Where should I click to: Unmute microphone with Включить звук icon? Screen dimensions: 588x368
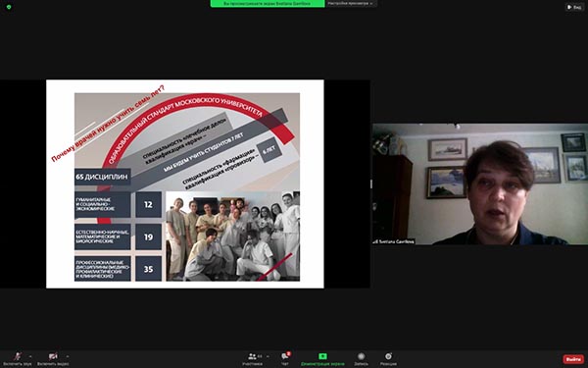pos(17,358)
